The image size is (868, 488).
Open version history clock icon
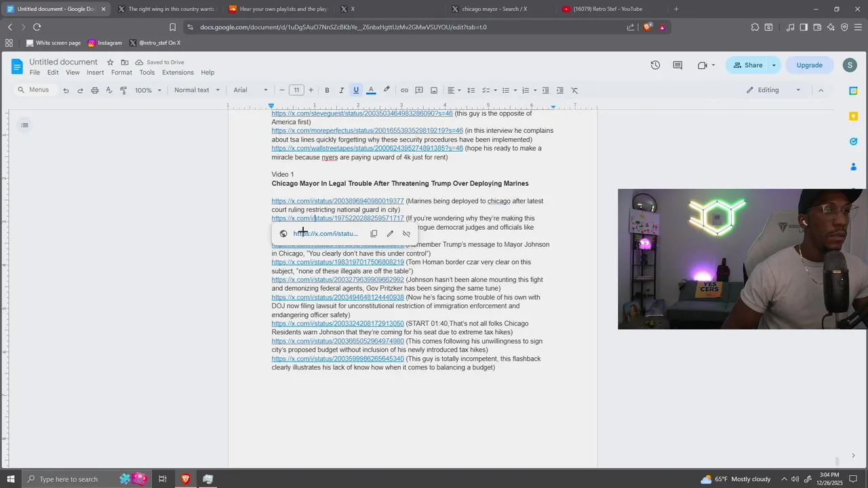tap(655, 65)
